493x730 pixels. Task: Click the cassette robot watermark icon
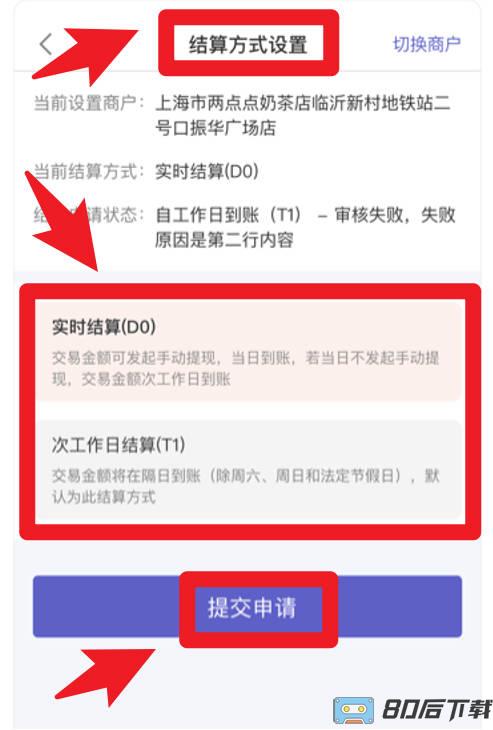coord(353,710)
